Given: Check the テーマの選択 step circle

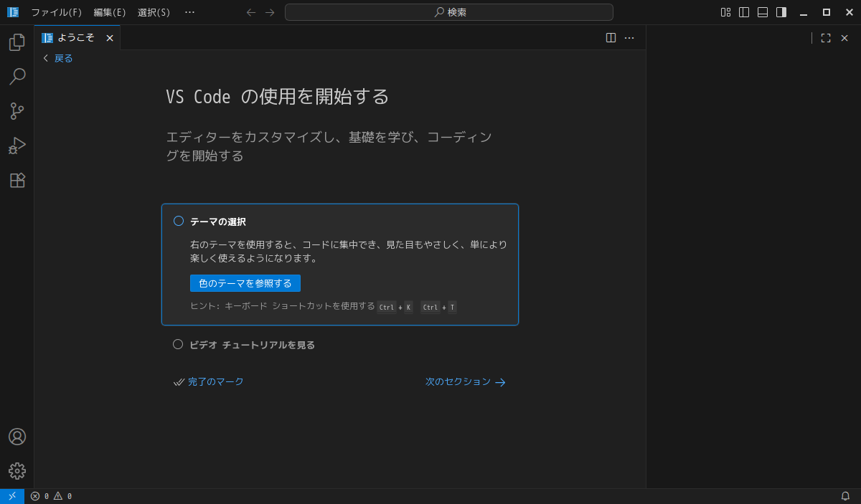Looking at the screenshot, I should pyautogui.click(x=179, y=221).
